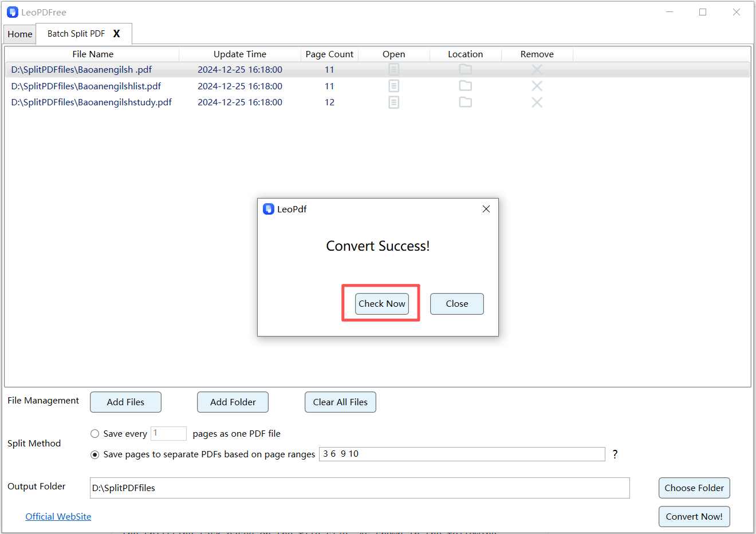Click Check Now in the success dialog
The width and height of the screenshot is (756, 534).
pos(381,303)
